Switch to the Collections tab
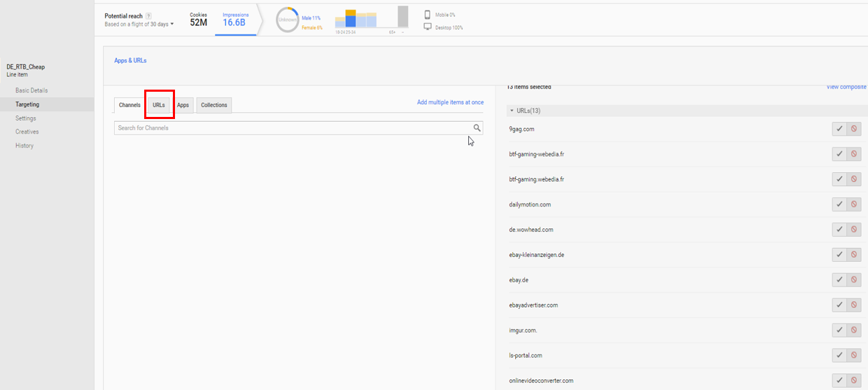 click(214, 105)
